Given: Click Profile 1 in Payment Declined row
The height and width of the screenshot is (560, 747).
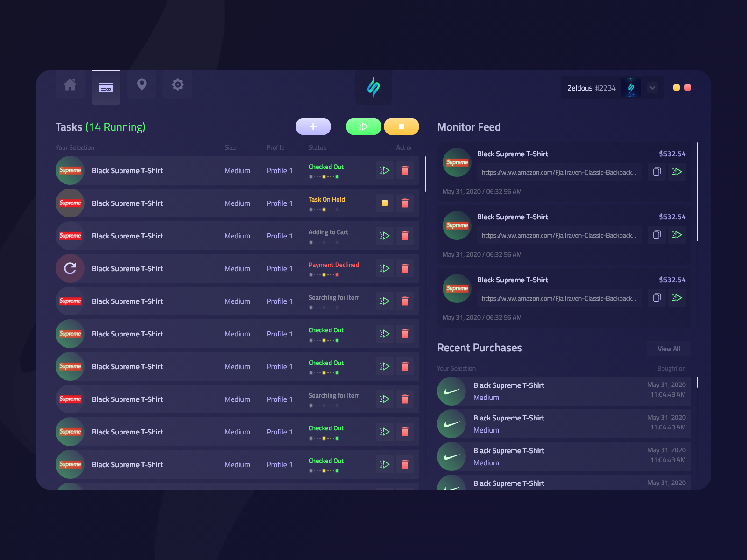Looking at the screenshot, I should pos(280,269).
